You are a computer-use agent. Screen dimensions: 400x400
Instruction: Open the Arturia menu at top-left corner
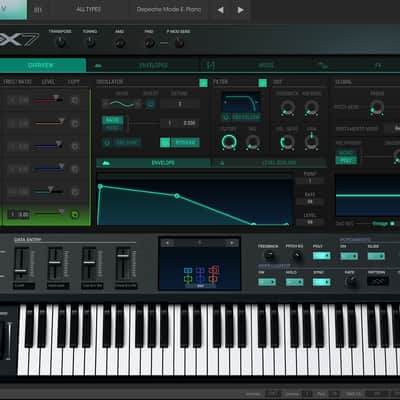(x=13, y=9)
